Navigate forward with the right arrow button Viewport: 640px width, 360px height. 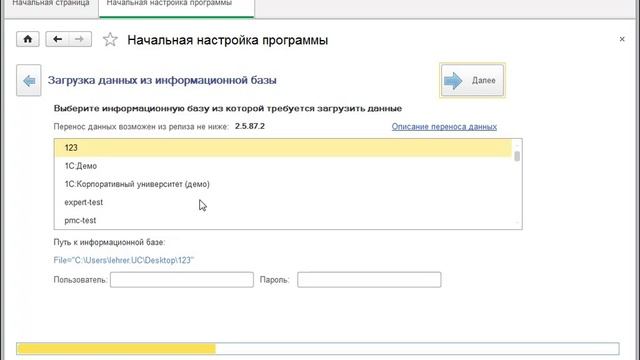coord(80,39)
